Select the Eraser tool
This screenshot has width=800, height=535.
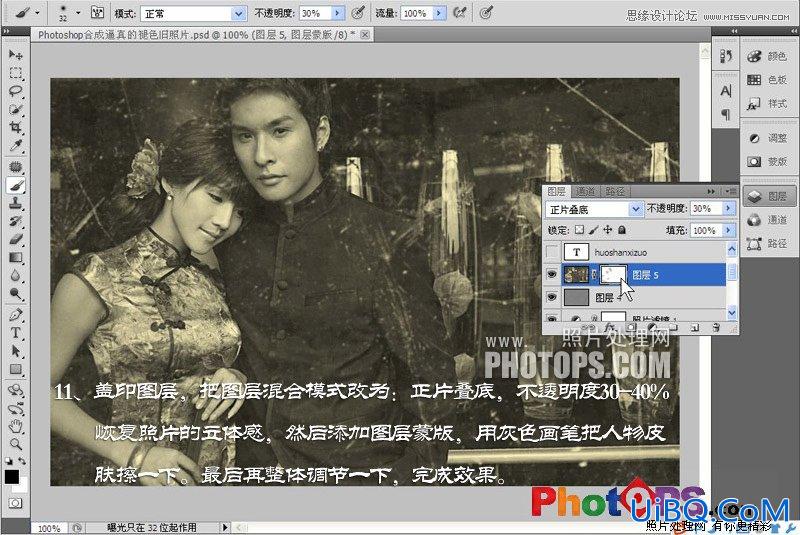click(x=16, y=239)
